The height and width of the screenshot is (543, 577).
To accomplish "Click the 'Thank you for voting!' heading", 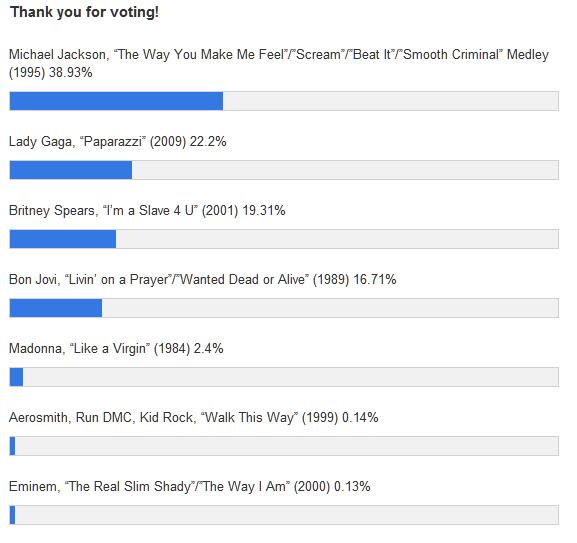I will 84,12.
